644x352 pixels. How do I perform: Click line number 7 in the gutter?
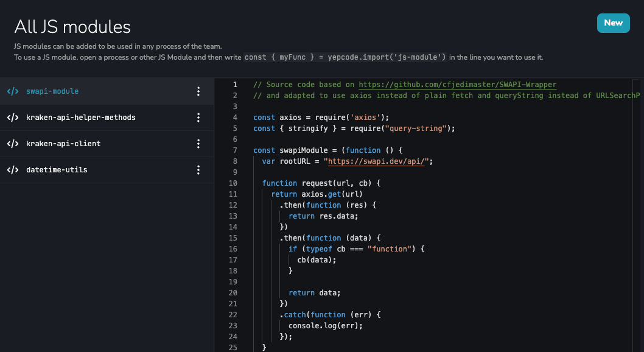click(235, 150)
